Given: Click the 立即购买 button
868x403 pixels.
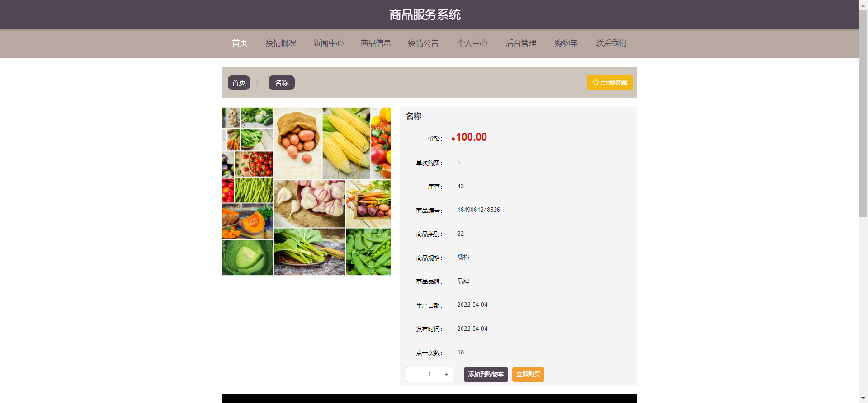Looking at the screenshot, I should coord(528,375).
